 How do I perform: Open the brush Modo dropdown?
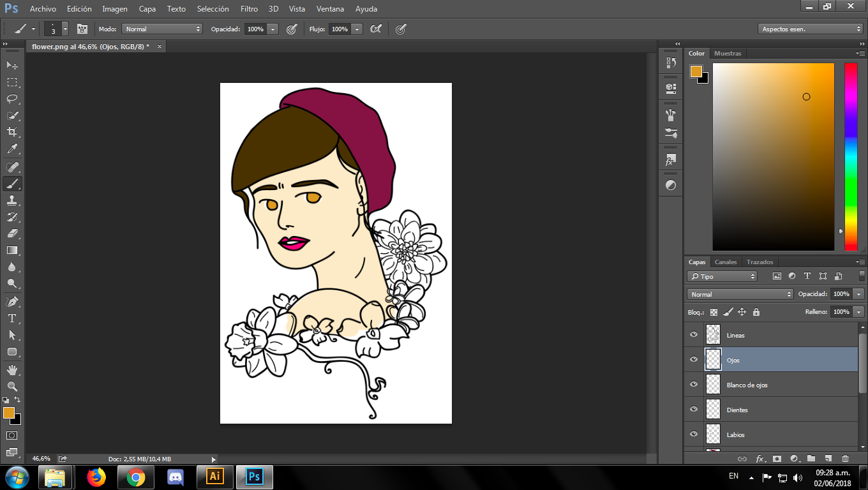click(x=162, y=29)
